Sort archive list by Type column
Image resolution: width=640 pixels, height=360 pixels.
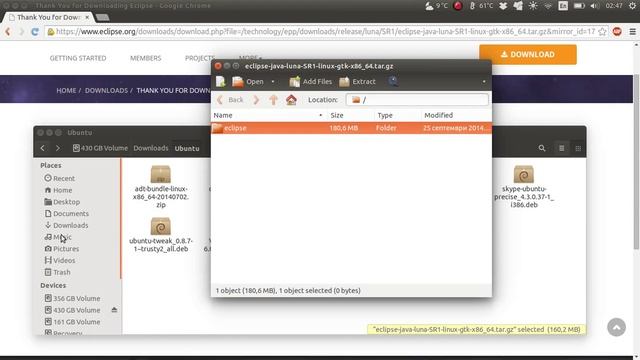(398, 116)
